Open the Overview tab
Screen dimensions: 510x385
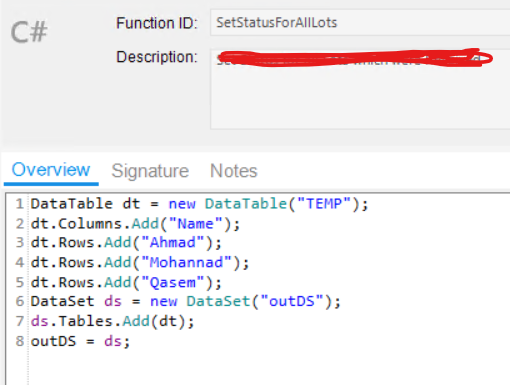tap(51, 170)
